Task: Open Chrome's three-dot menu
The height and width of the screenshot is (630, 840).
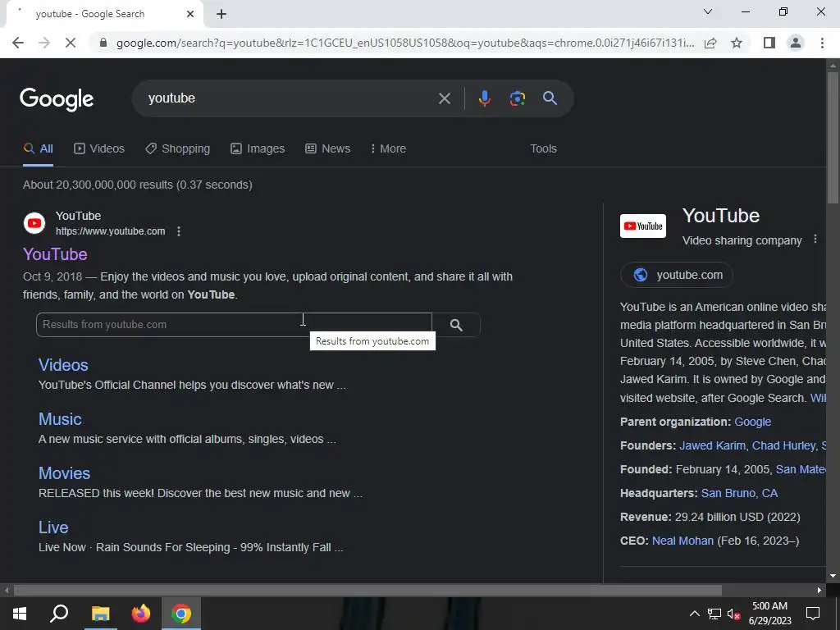Action: pos(822,43)
